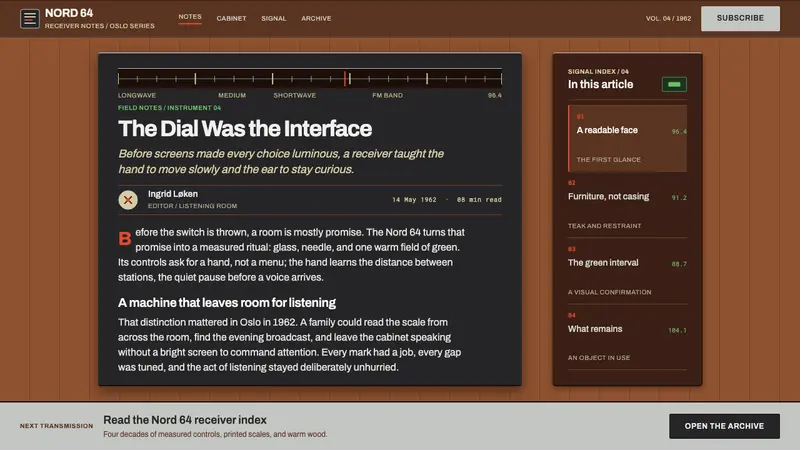Select the Shortwave band label
Screen dimensions: 800x450
[294, 95]
